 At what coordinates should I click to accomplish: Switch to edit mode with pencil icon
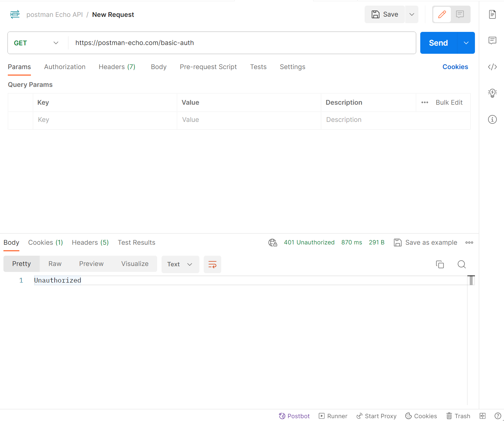pyautogui.click(x=442, y=14)
